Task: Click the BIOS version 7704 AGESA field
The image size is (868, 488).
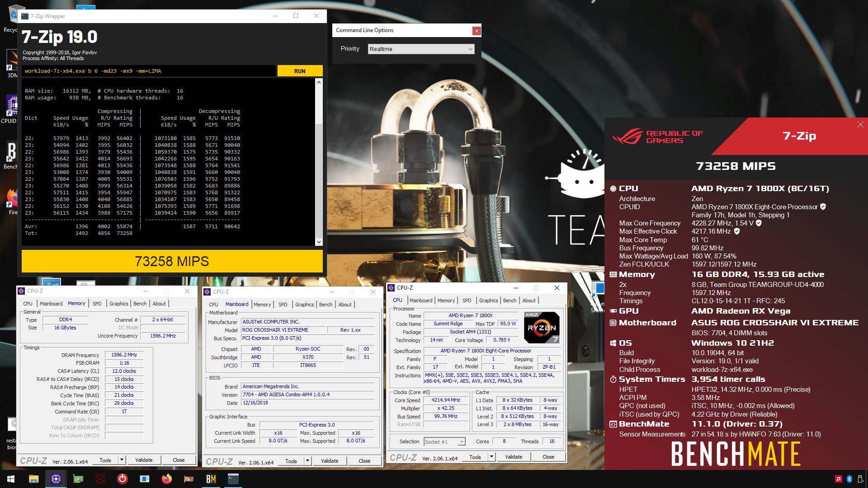Action: click(308, 394)
